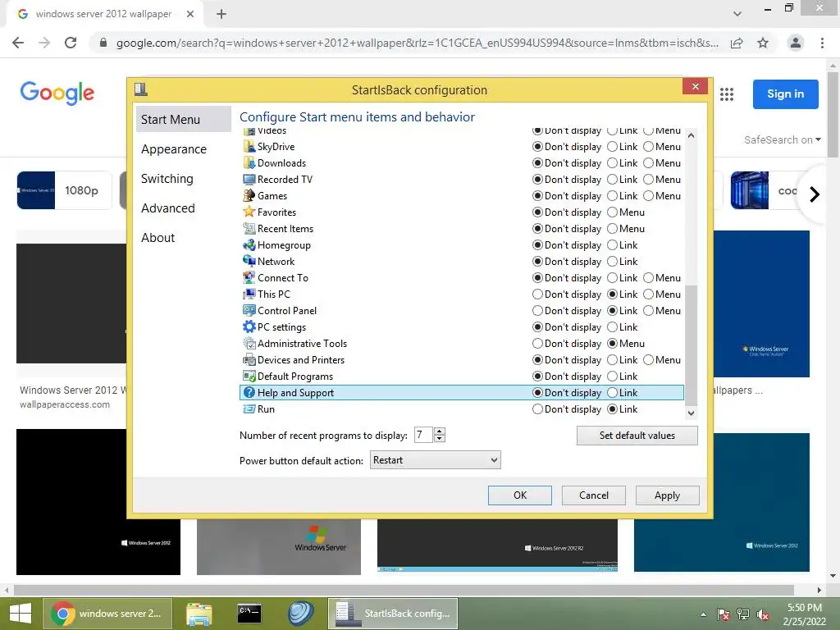Click the Recorded TV icon
The height and width of the screenshot is (630, 840).
249,180
